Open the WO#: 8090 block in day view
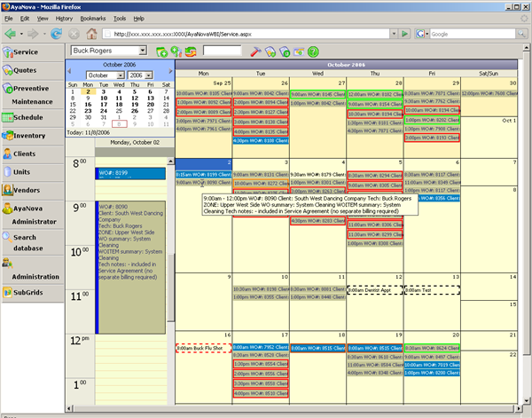The width and height of the screenshot is (532, 418). coord(130,267)
